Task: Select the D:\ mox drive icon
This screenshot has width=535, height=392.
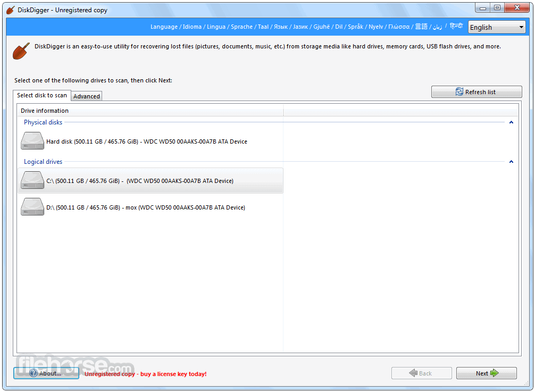Action: pyautogui.click(x=32, y=206)
